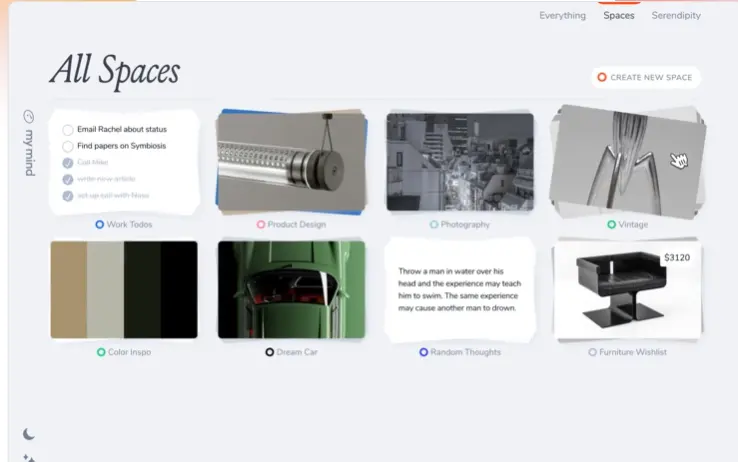
Task: Click the $3120 price tag
Action: pyautogui.click(x=677, y=257)
